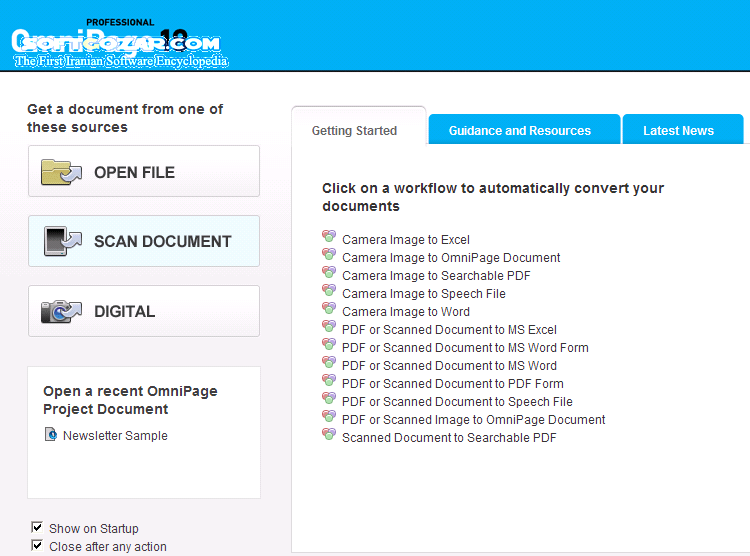Run Camera Image to Searchable PDF workflow
The height and width of the screenshot is (556, 750).
(x=436, y=276)
